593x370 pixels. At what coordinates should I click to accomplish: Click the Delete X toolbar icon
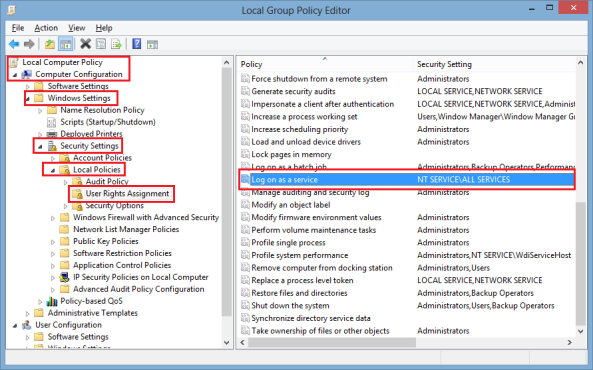coord(85,44)
